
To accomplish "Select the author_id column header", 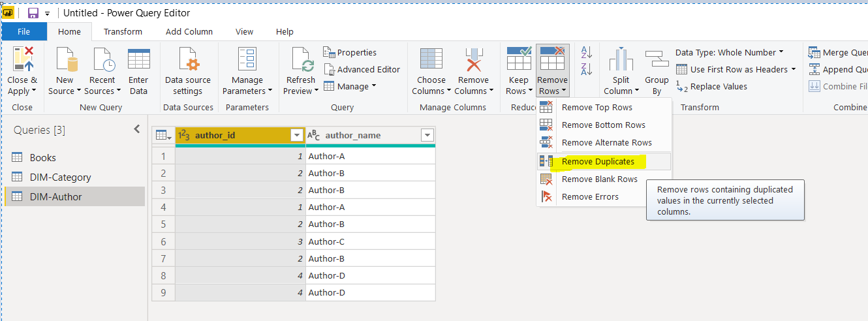I will coord(240,135).
